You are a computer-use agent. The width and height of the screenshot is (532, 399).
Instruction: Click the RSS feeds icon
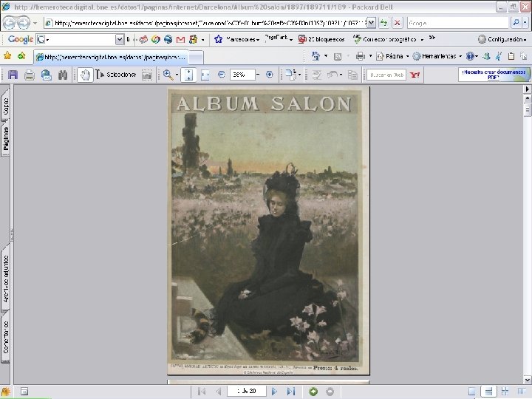(338, 56)
